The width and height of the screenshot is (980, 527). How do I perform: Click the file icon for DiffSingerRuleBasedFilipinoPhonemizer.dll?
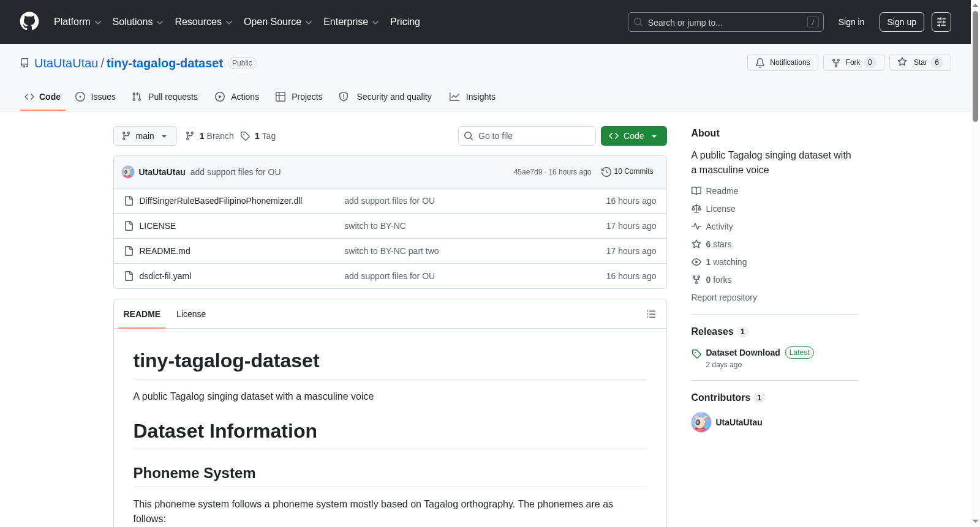point(129,201)
